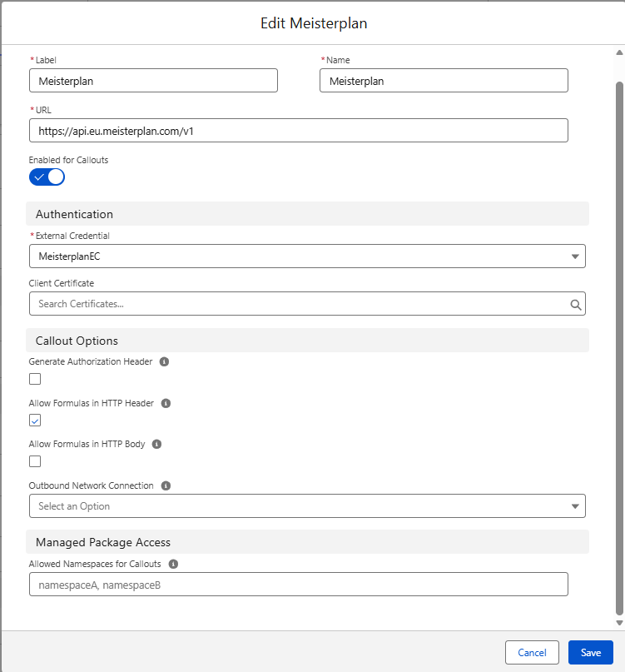Click the scroll down arrow icon
This screenshot has height=672, width=625.
[x=619, y=623]
